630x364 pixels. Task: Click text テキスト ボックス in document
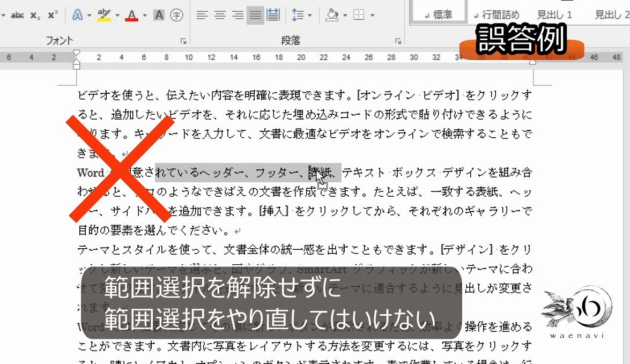389,173
